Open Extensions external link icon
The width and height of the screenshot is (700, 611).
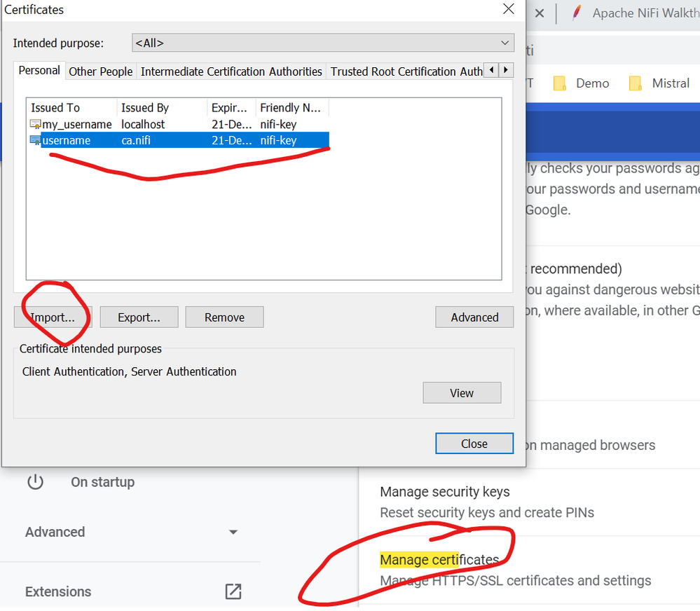point(233,591)
